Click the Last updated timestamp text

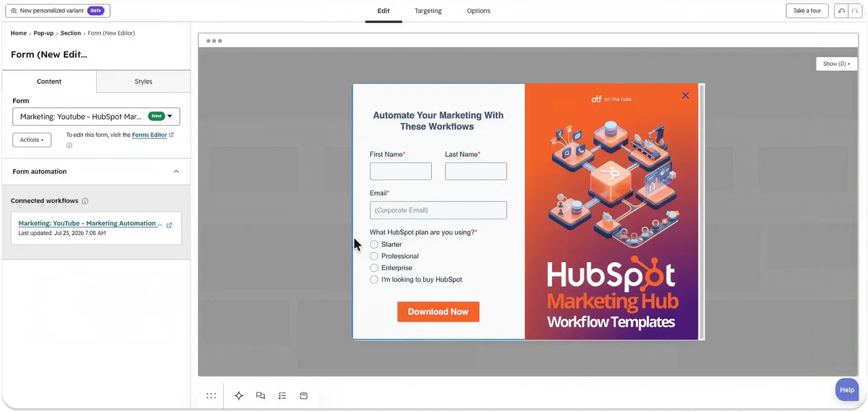[x=62, y=233]
